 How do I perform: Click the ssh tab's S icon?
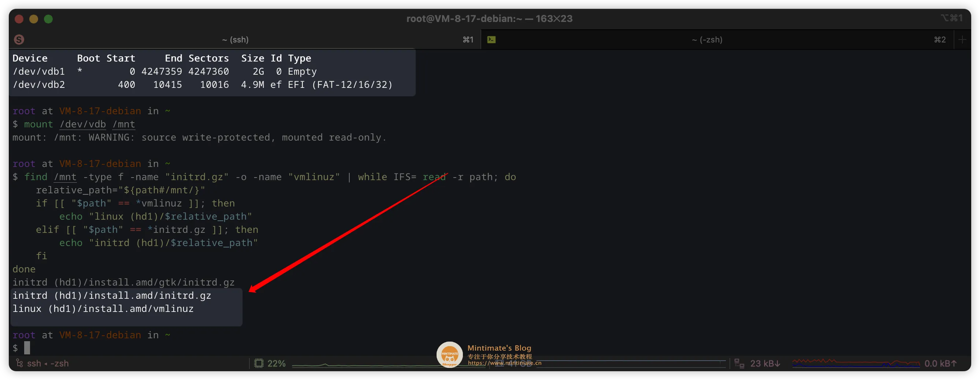[x=19, y=40]
